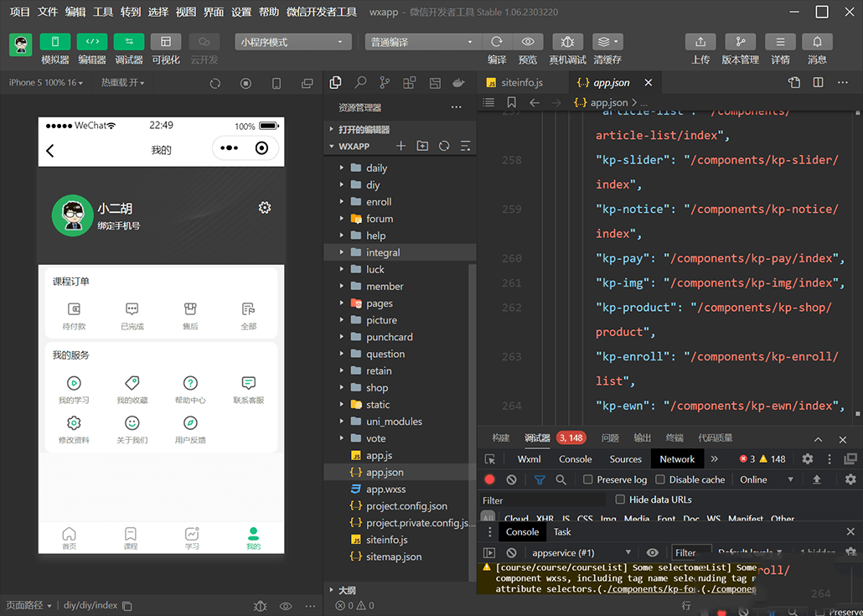
Task: Click the Network filter input field
Action: [543, 500]
